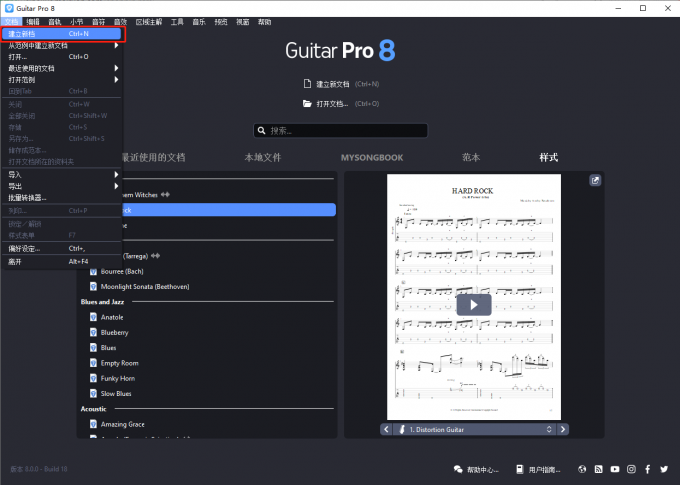Viewport: 680px width, 485px height.
Task: Open the Twitter icon link
Action: click(x=664, y=469)
